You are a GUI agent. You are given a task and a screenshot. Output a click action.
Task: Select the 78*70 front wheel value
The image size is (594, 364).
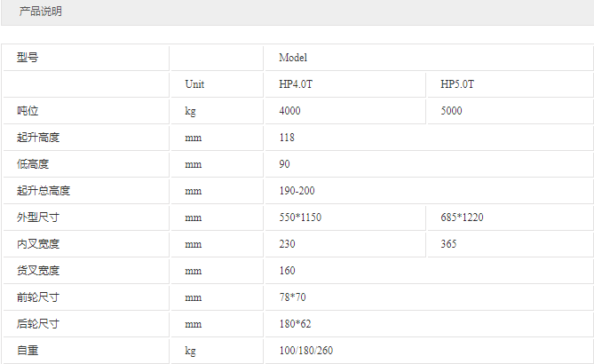click(292, 297)
